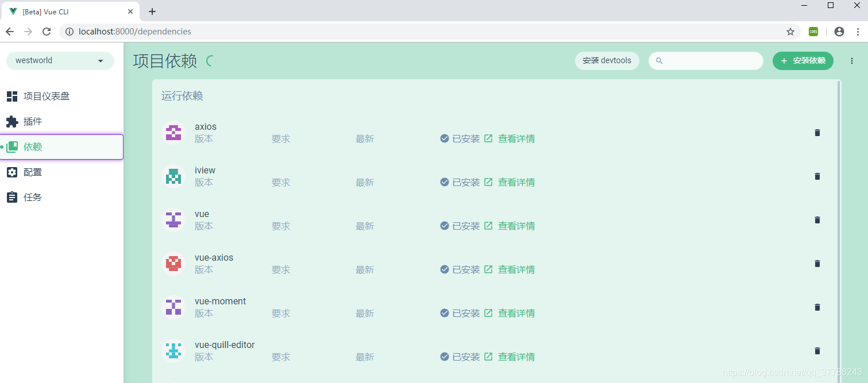Screen dimensions: 868x383
Task: Uninstall vue-moment via trash icon
Action: 817,307
